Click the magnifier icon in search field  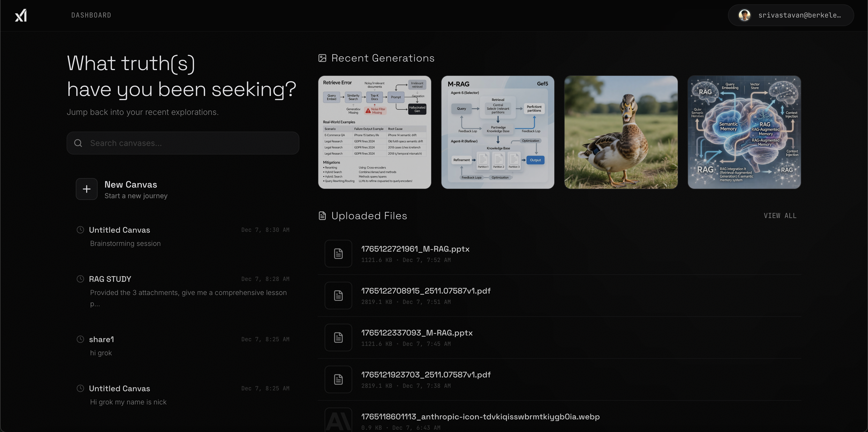click(78, 143)
